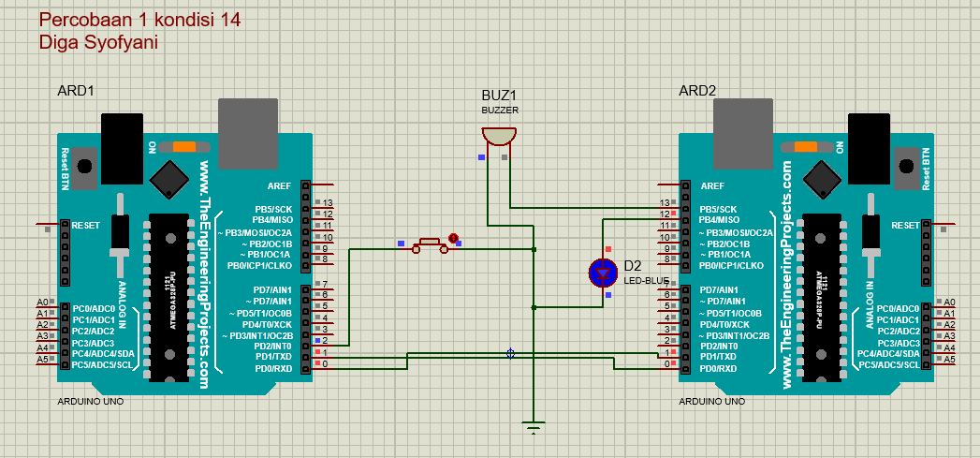Click the PD0/RXD pin label on ARD1
The height and width of the screenshot is (458, 980).
[273, 368]
